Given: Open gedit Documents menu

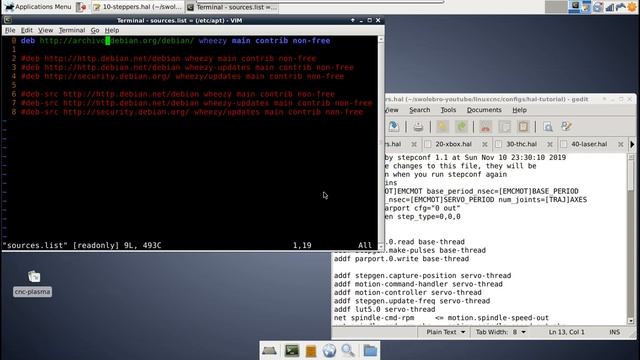Looking at the screenshot, I should [x=484, y=110].
